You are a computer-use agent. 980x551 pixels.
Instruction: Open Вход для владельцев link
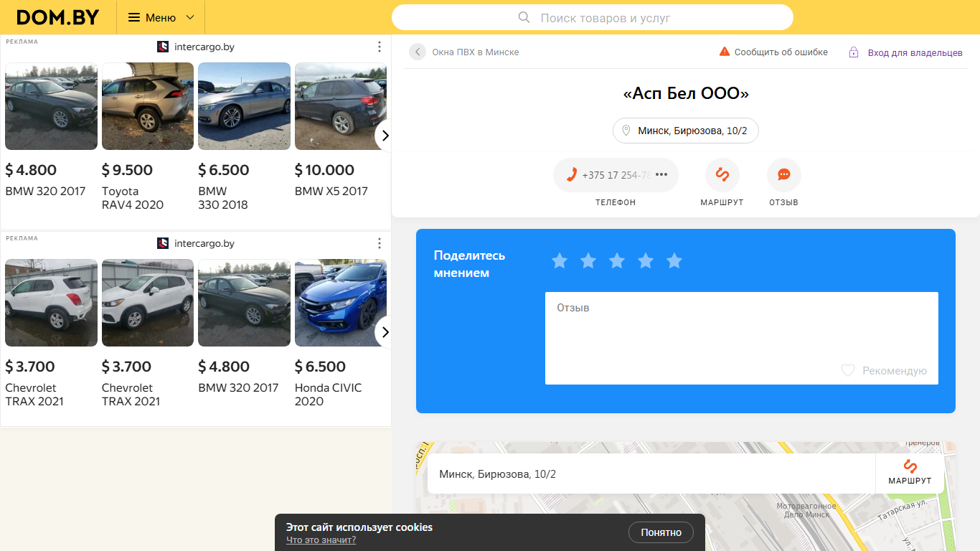pyautogui.click(x=915, y=53)
